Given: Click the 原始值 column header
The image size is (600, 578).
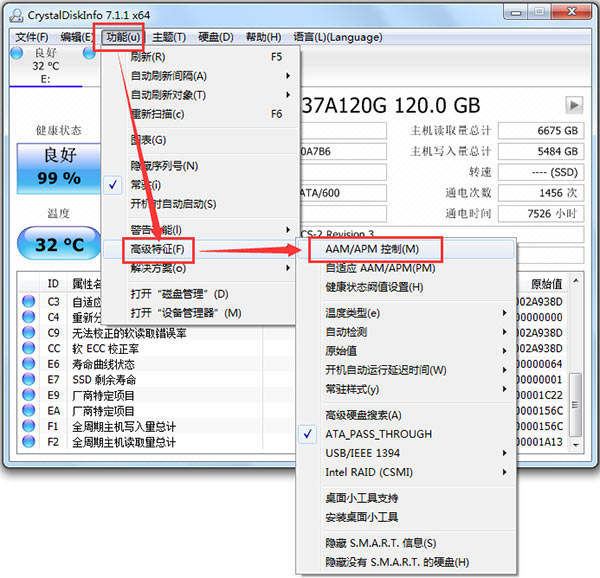Looking at the screenshot, I should (546, 283).
